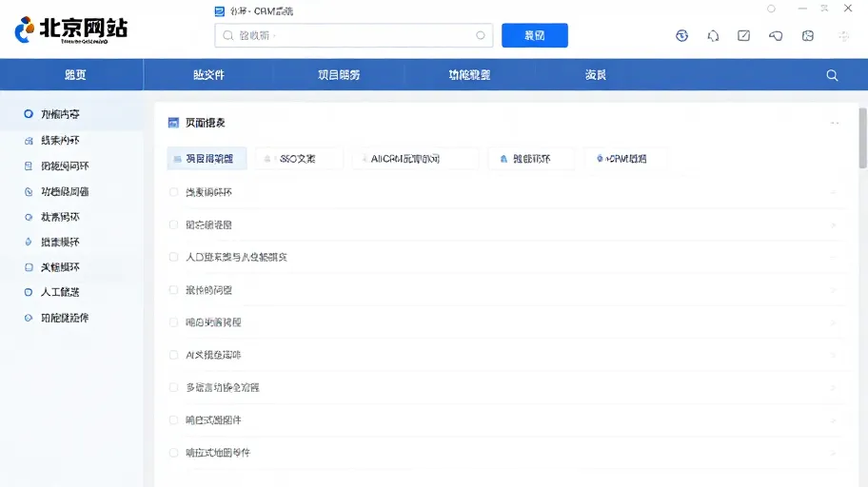The width and height of the screenshot is (868, 487).
Task: Click the pencil-in-square compose icon
Action: coord(744,36)
